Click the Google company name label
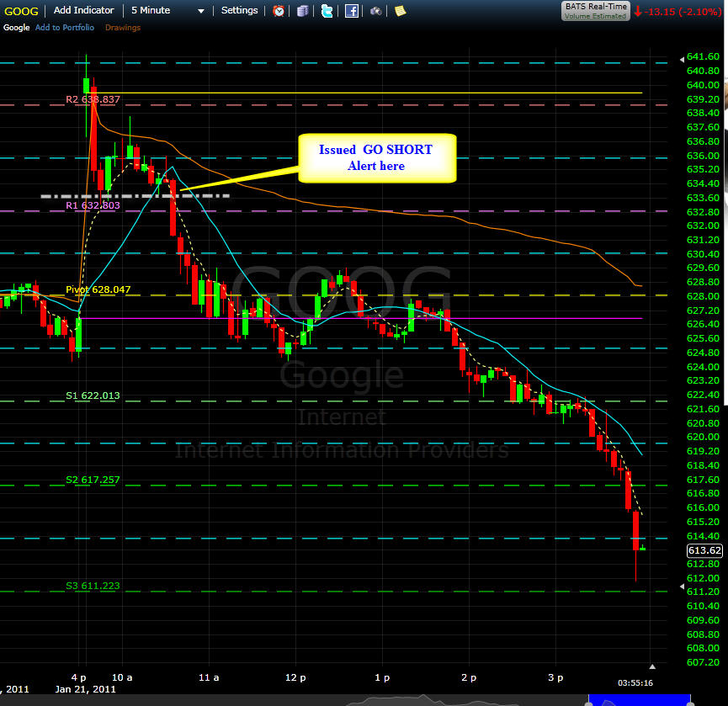The image size is (728, 706). click(x=17, y=28)
